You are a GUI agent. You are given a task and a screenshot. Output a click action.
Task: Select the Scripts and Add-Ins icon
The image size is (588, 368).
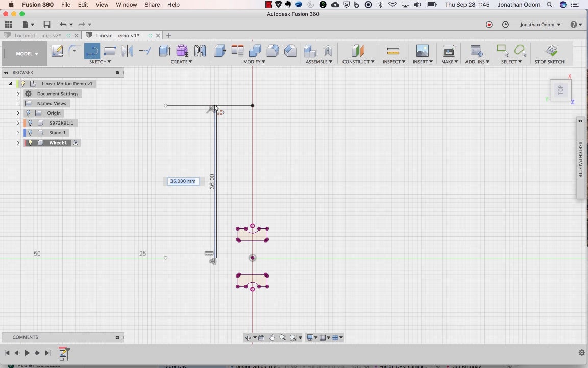coord(477,51)
